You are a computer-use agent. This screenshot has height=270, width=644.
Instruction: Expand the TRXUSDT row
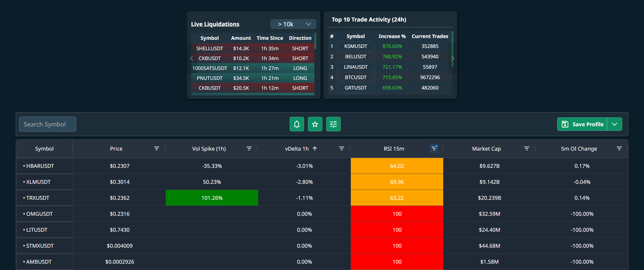point(24,198)
